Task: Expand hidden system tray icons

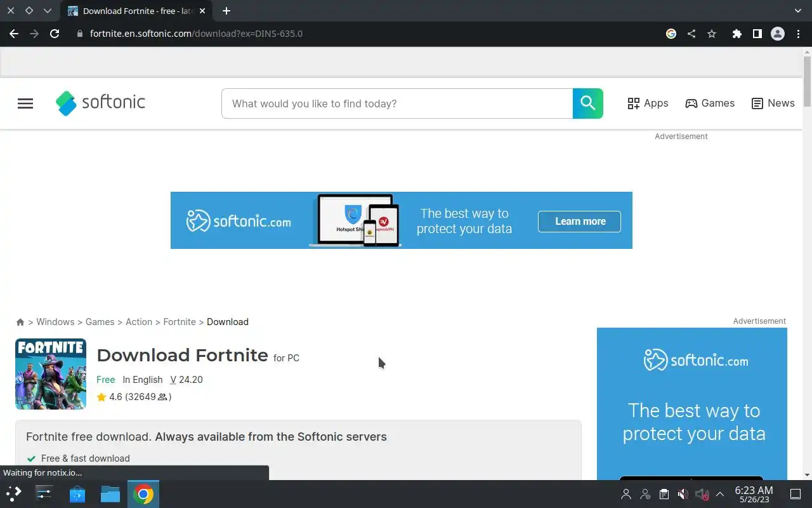Action: coord(720,494)
